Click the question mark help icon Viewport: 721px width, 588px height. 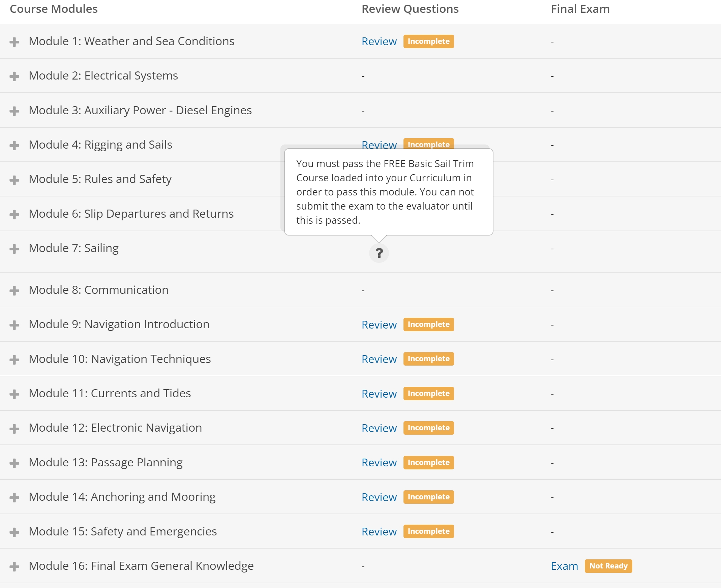[x=379, y=253]
